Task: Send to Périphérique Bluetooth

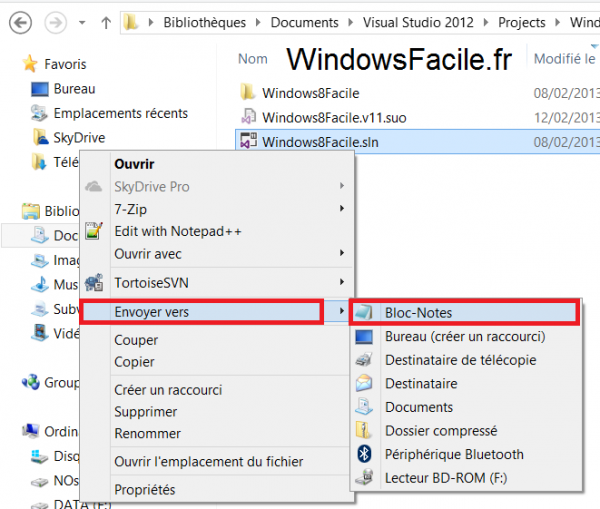Action: [466, 454]
